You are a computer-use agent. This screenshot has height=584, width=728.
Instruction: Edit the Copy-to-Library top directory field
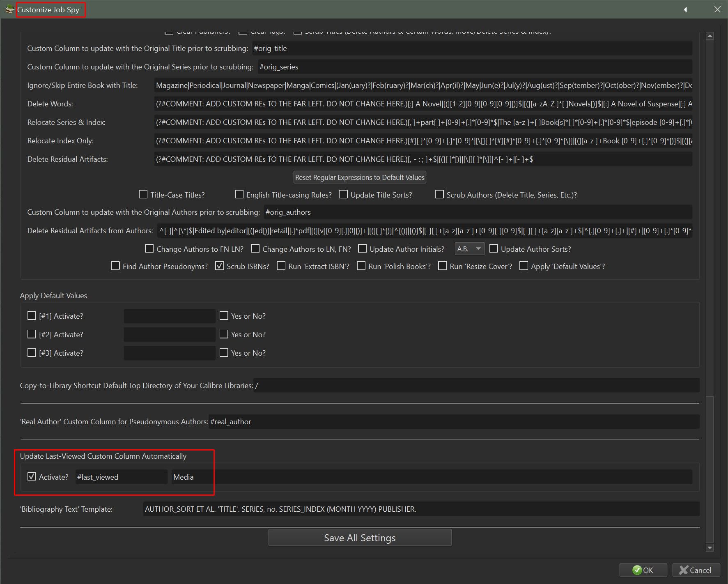point(476,385)
